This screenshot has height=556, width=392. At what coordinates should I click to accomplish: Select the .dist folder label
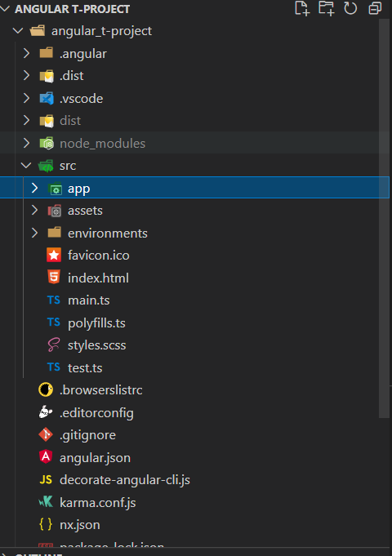pyautogui.click(x=71, y=76)
